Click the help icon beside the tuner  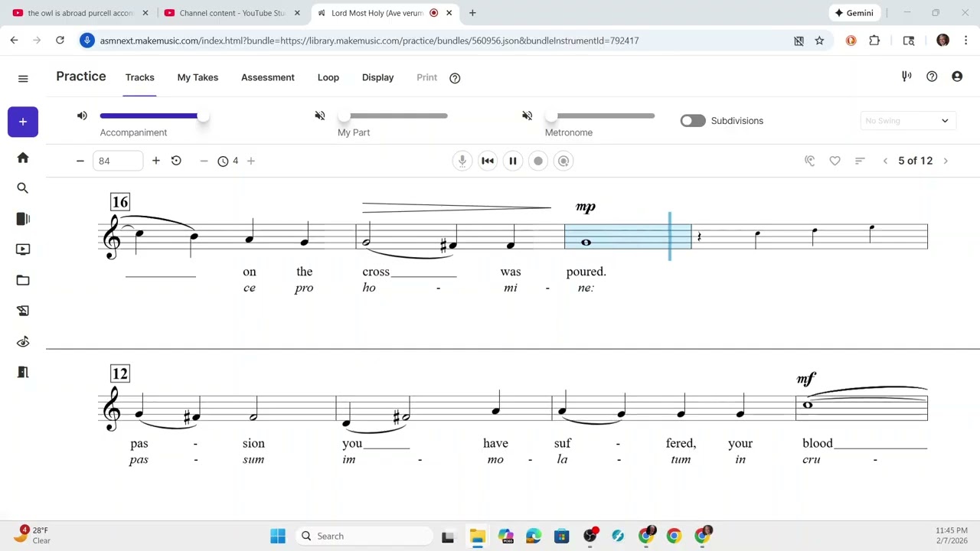click(x=932, y=77)
